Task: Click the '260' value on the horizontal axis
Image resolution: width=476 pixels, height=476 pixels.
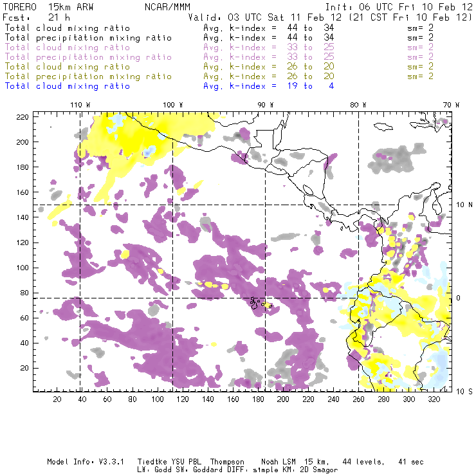Action: pos(358,399)
